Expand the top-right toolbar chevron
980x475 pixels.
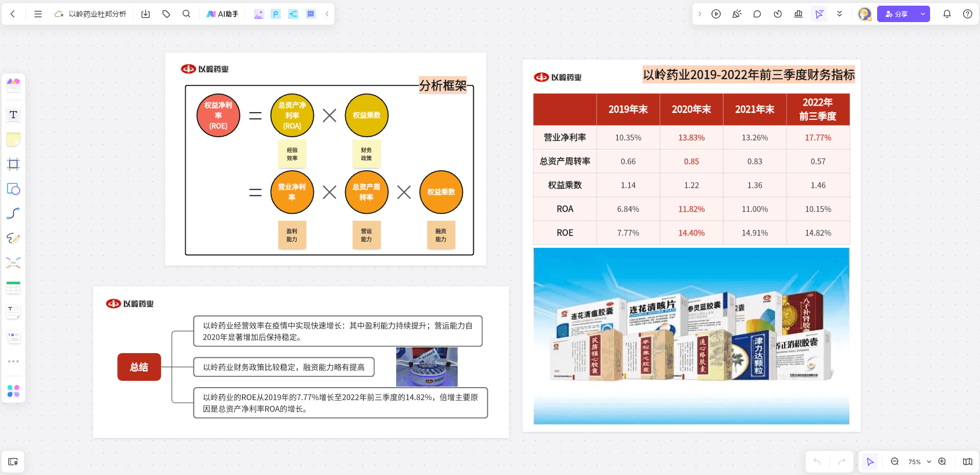point(700,14)
